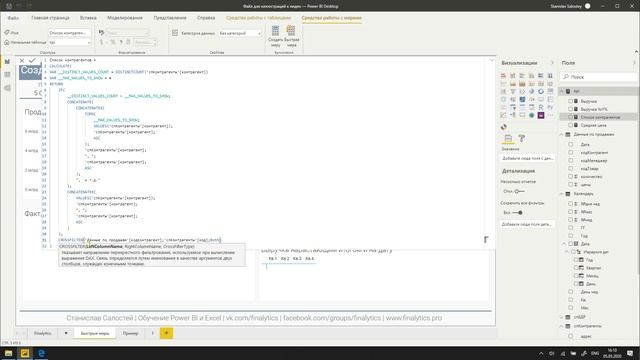Click the values well 'Добавьте сюда поля'
The height and width of the screenshot is (360, 640).
coord(527,158)
